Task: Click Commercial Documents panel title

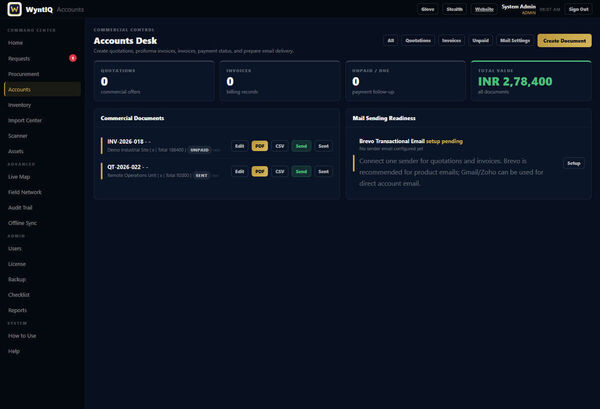Action: [x=132, y=118]
